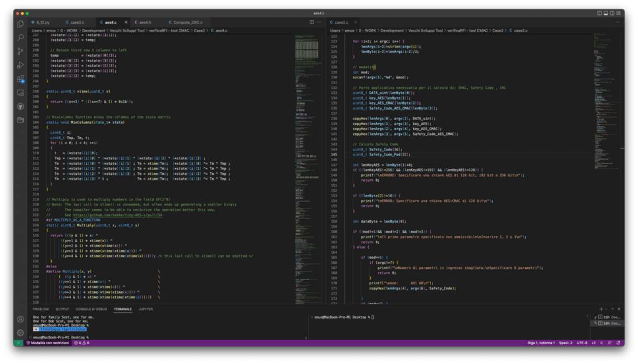
Task: Select first zsh terminal in terminal list
Action: [608, 317]
